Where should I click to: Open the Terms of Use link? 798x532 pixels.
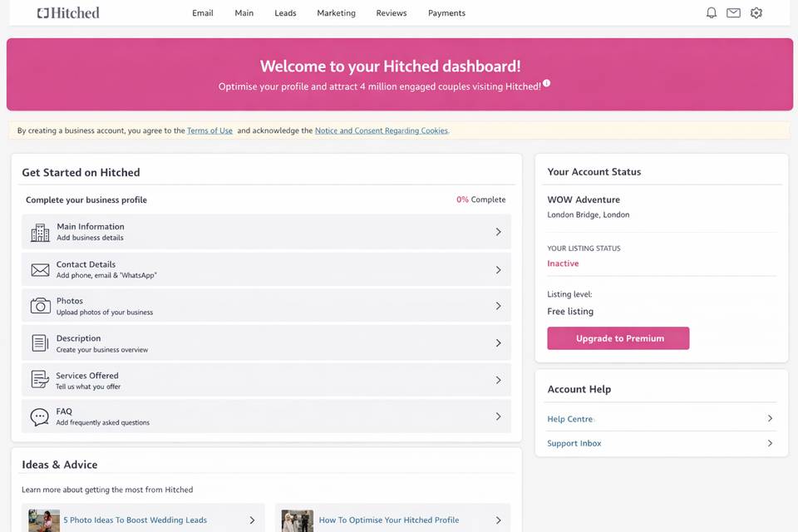[x=209, y=131]
